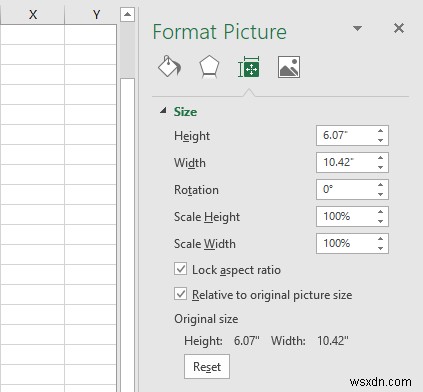Image resolution: width=423 pixels, height=392 pixels.
Task: Select the Size & Properties tab icon
Action: coord(249,67)
